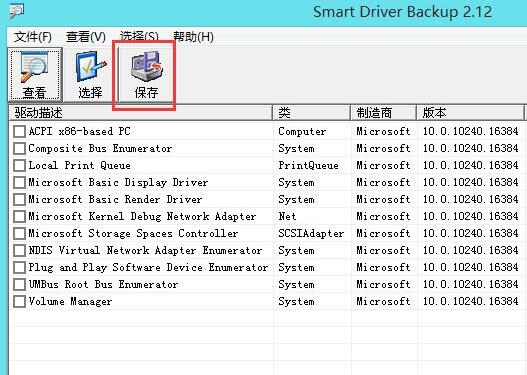Image resolution: width=527 pixels, height=375 pixels.
Task: Check the ACPI x86-based PC checkbox
Action: click(19, 131)
